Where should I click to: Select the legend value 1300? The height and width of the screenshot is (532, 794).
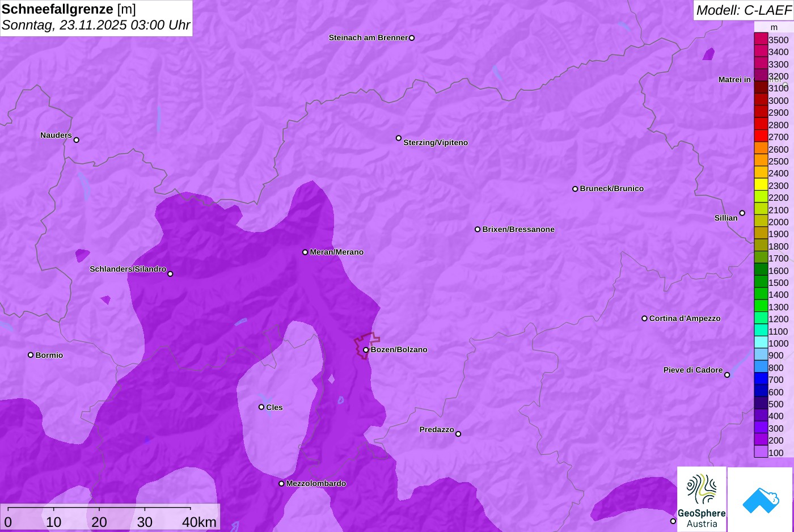coord(779,307)
